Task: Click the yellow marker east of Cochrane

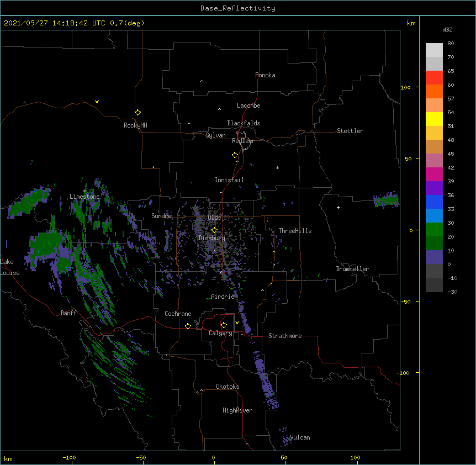Action: (188, 326)
